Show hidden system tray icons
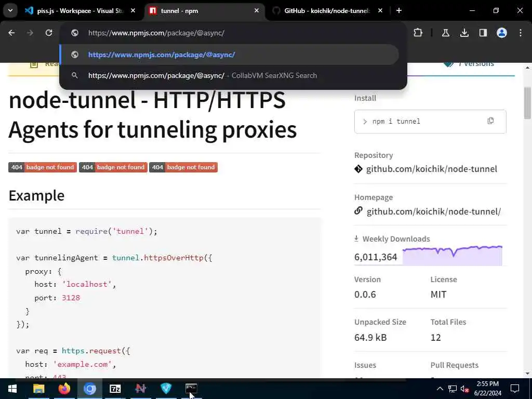The image size is (532, 399). [440, 389]
